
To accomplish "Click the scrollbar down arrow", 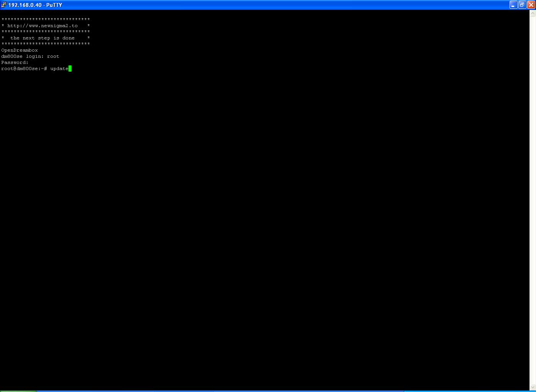I will click(533, 387).
